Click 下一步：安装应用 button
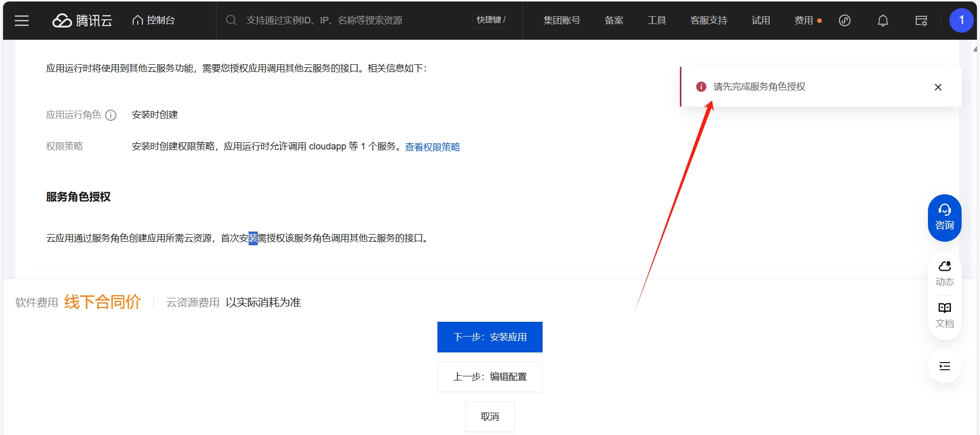 pos(490,337)
